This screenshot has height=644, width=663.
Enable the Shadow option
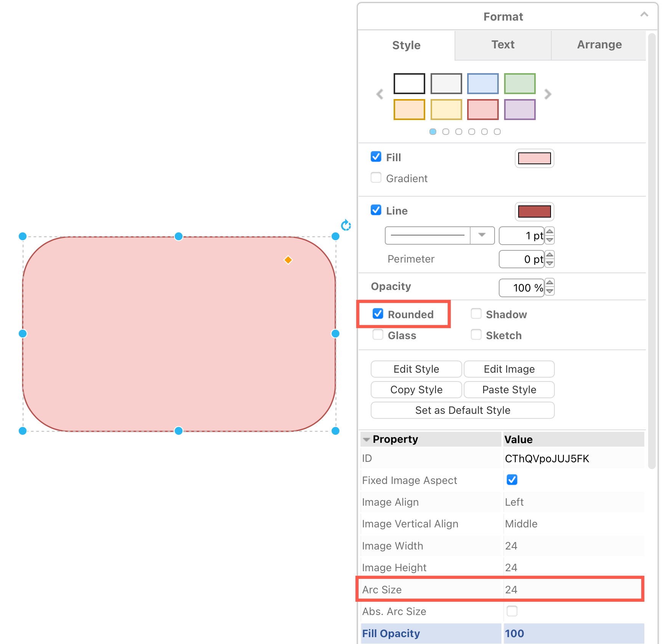[476, 314]
